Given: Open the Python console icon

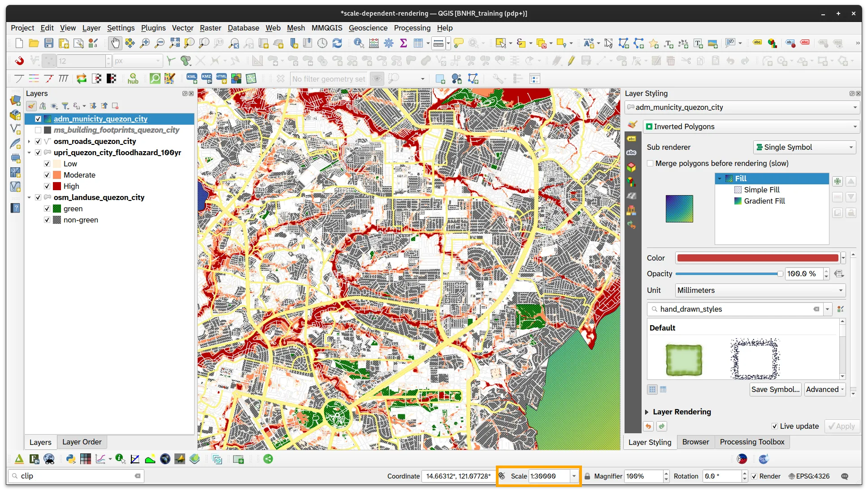Looking at the screenshot, I should click(71, 459).
